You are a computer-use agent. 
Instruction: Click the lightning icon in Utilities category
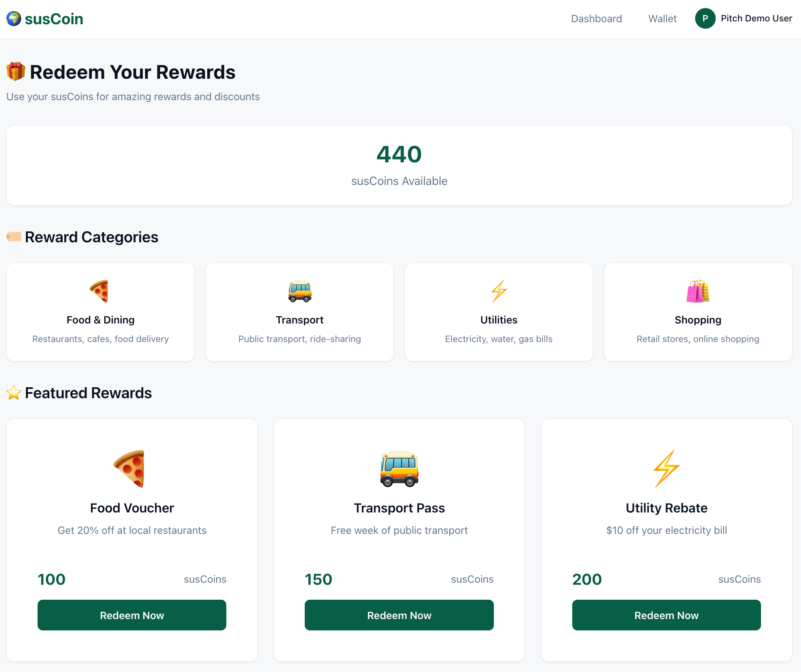tap(499, 291)
